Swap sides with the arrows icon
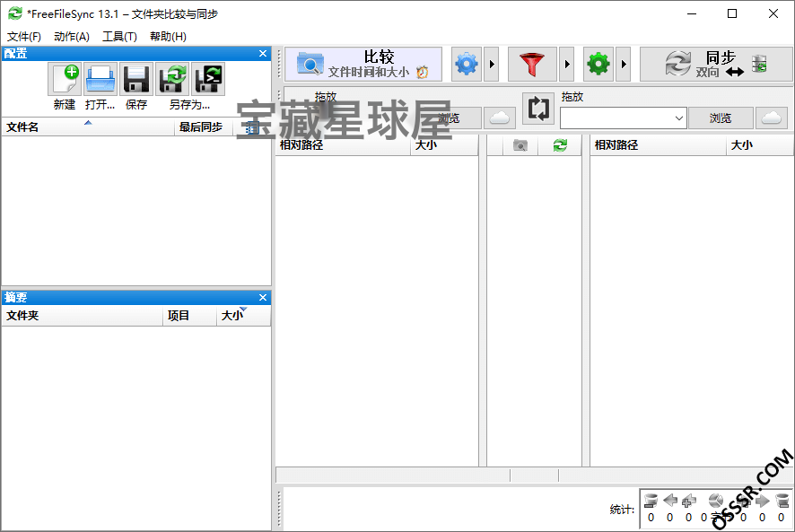The height and width of the screenshot is (532, 795). pyautogui.click(x=538, y=108)
